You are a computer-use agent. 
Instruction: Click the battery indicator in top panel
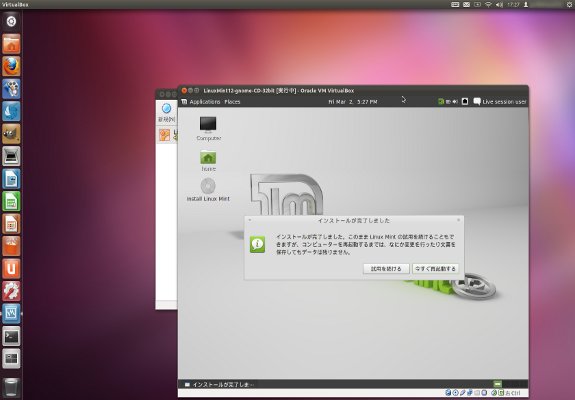point(477,4)
